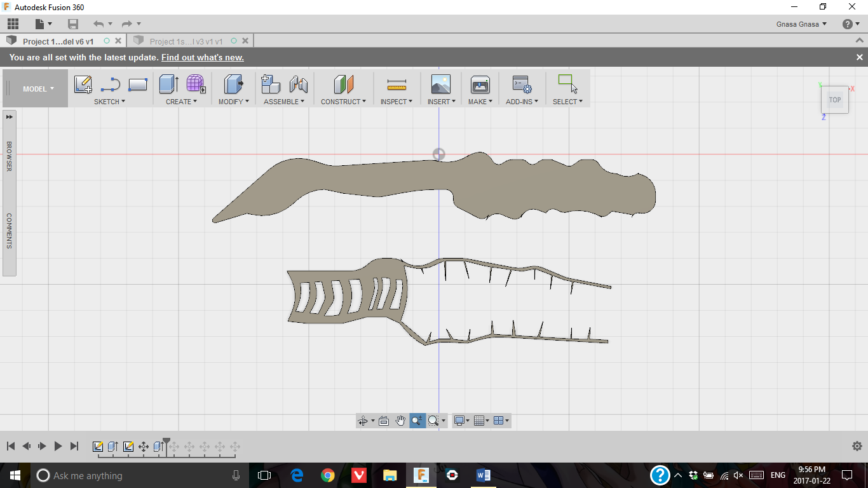868x488 pixels.
Task: Click the Zoom Window fit icon
Action: point(433,421)
